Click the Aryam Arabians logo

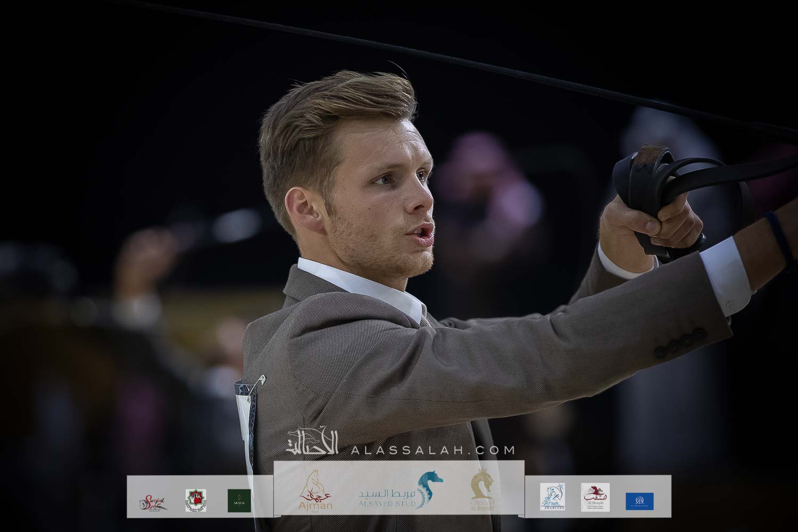tap(552, 497)
